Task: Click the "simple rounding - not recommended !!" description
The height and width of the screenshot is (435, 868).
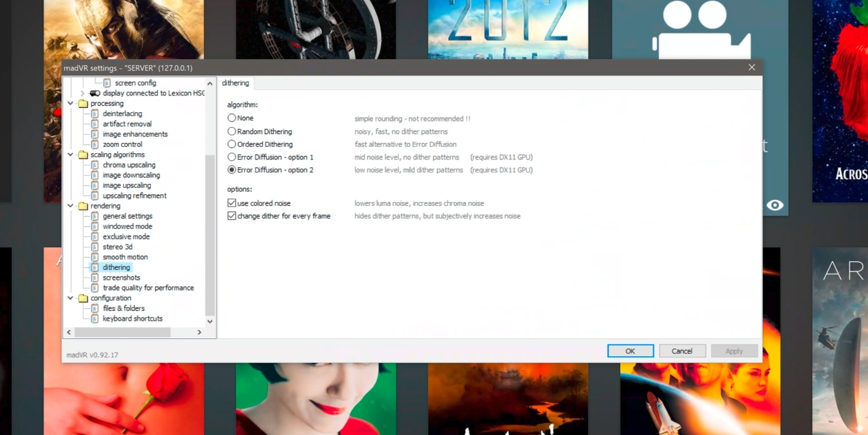Action: click(x=412, y=119)
